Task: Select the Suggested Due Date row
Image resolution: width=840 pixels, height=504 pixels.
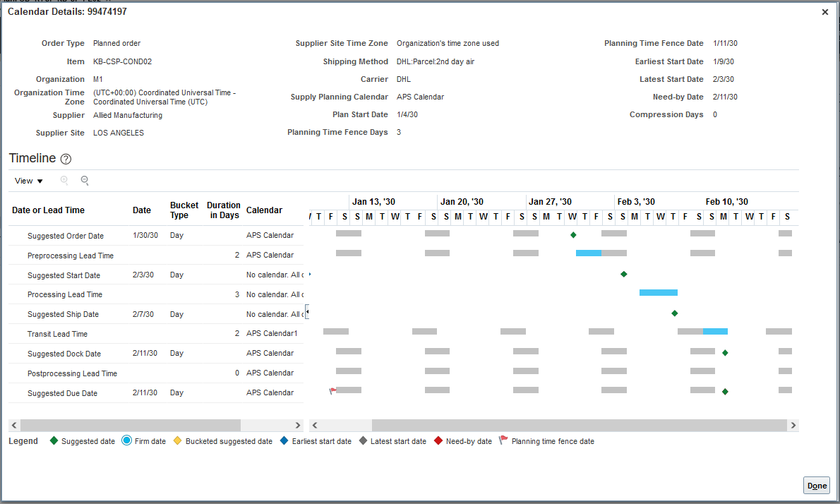Action: [x=156, y=393]
